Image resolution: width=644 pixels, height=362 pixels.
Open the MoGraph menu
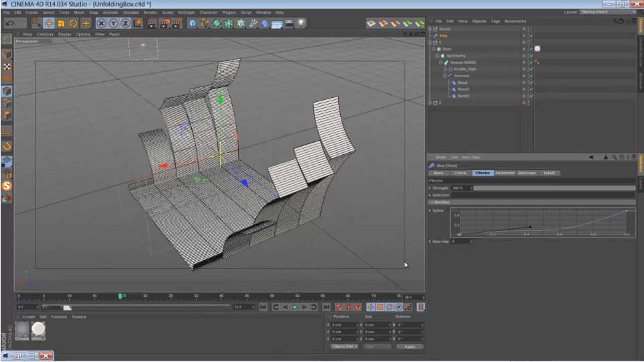point(186,12)
